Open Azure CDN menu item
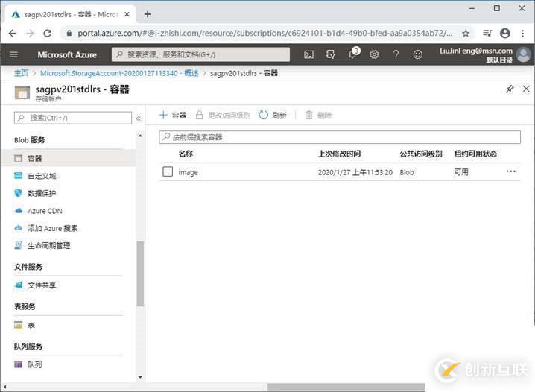The height and width of the screenshot is (392, 535). pyautogui.click(x=45, y=211)
